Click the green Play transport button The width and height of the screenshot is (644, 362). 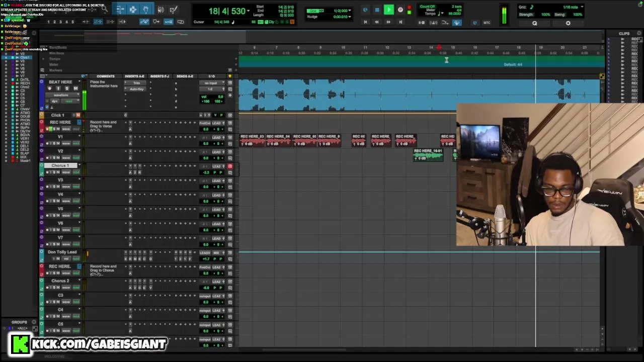tap(389, 10)
